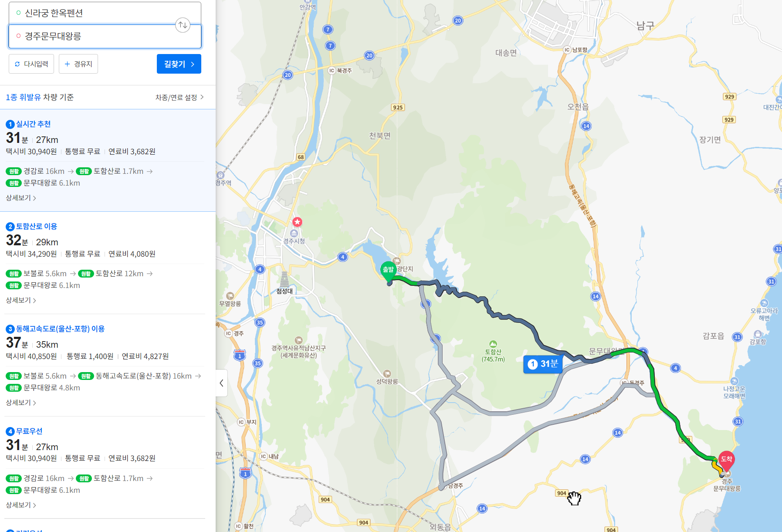Image resolution: width=782 pixels, height=532 pixels.
Task: Click the 31분 route time label on the map
Action: [543, 364]
